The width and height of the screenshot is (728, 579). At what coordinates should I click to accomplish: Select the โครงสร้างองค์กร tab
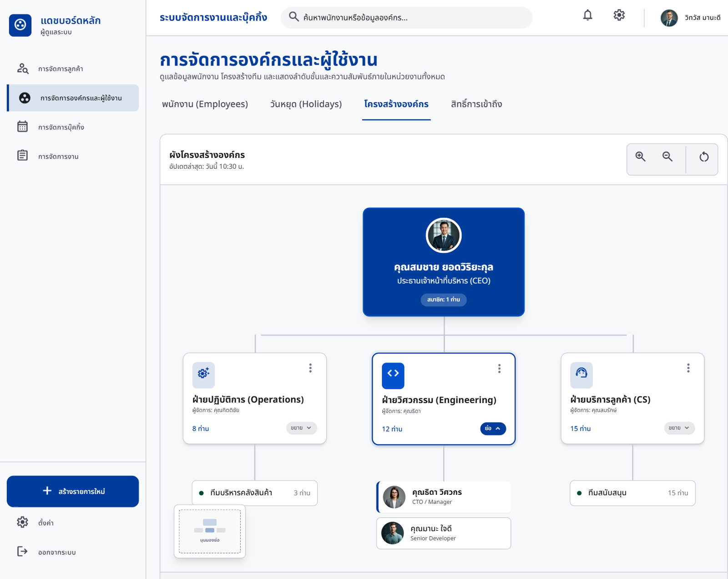click(396, 104)
